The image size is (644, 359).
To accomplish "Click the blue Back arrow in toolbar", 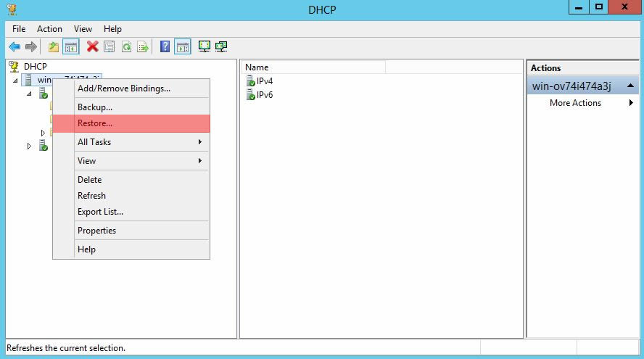I will tap(14, 47).
